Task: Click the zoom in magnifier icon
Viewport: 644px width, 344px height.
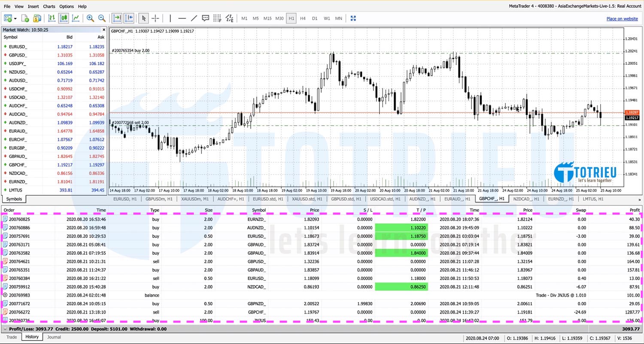Action: (90, 18)
